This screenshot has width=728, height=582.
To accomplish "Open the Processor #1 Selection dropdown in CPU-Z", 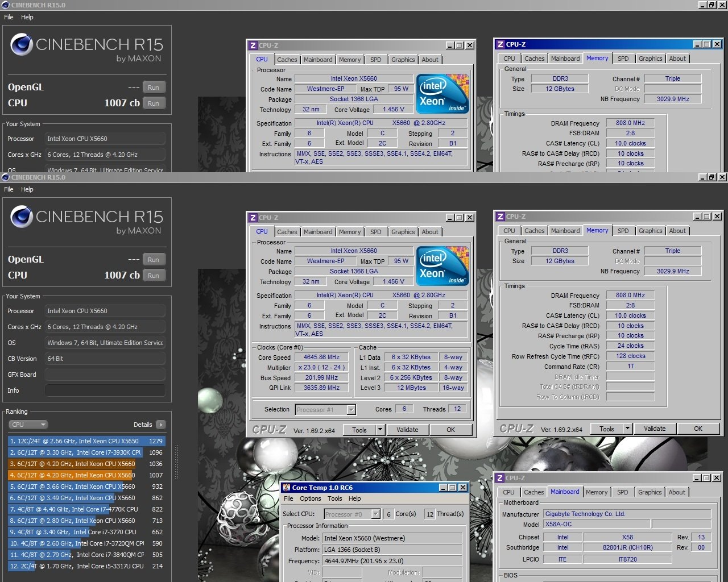I will (x=351, y=410).
